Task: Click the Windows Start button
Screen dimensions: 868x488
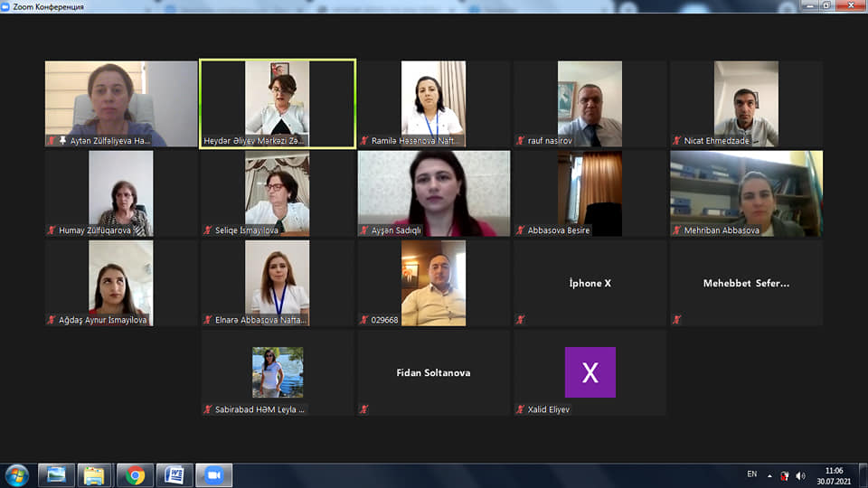Action: [x=17, y=474]
